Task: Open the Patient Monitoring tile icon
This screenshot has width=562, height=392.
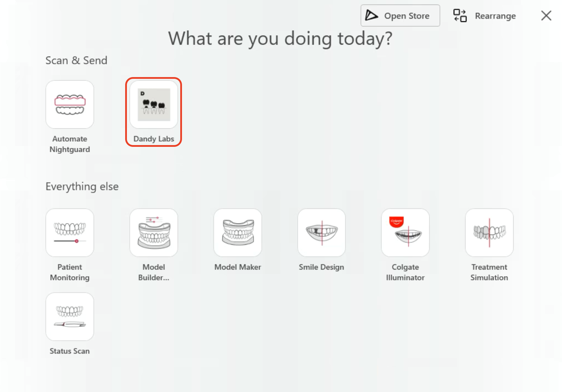Action: (x=70, y=233)
